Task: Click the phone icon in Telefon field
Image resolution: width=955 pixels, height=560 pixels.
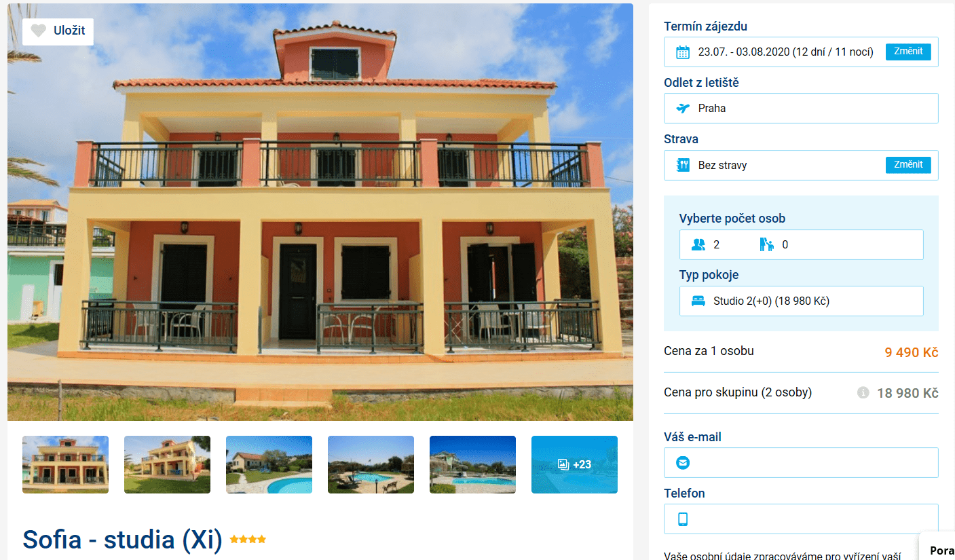Action: 683,519
